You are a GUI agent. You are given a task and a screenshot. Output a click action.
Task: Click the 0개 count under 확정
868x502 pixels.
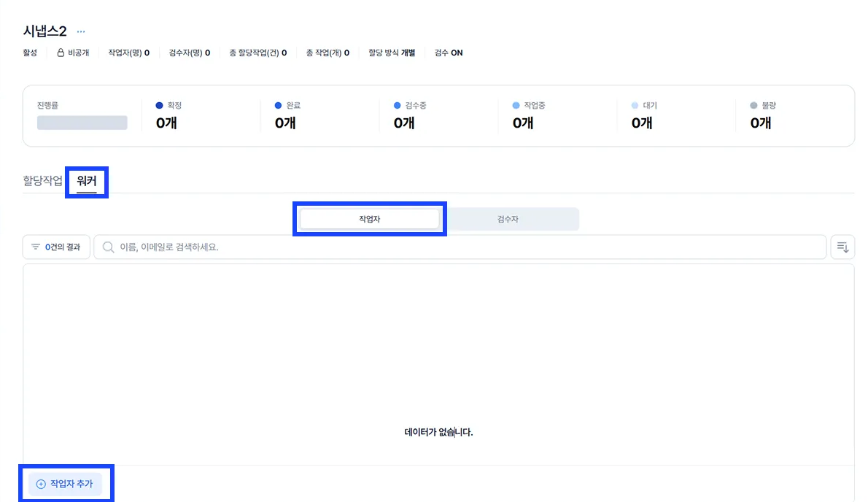(x=166, y=123)
